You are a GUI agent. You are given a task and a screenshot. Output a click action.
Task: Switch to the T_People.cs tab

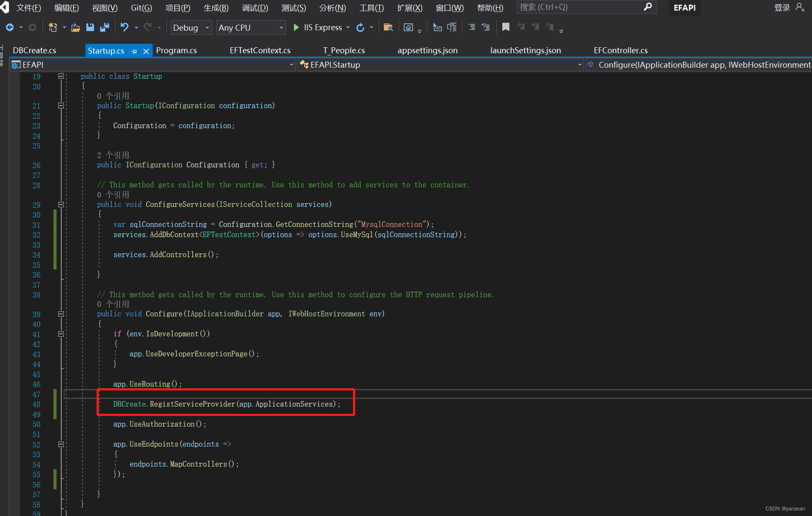click(344, 51)
